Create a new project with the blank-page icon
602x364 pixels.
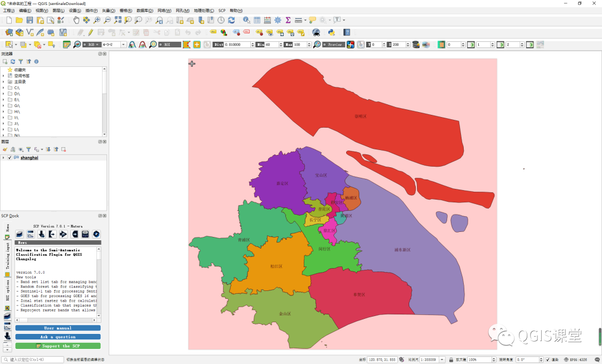(9, 20)
